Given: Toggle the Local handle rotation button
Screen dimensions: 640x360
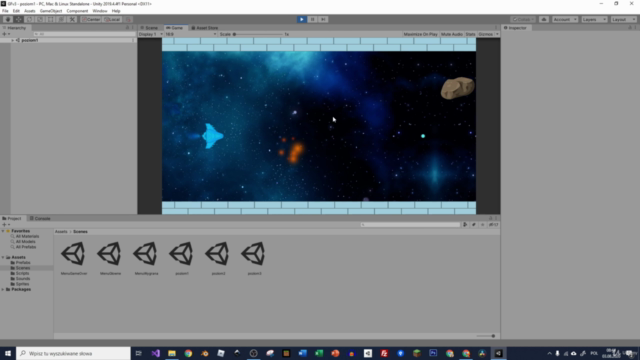Looking at the screenshot, I should click(112, 19).
